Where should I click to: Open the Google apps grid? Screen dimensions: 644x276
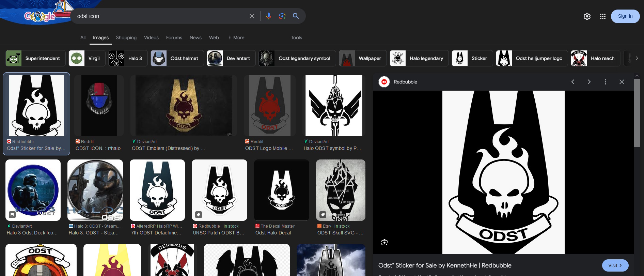pos(603,16)
